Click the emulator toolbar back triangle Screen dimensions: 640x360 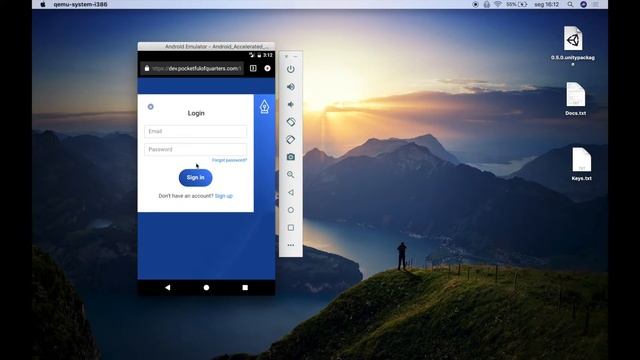[291, 192]
